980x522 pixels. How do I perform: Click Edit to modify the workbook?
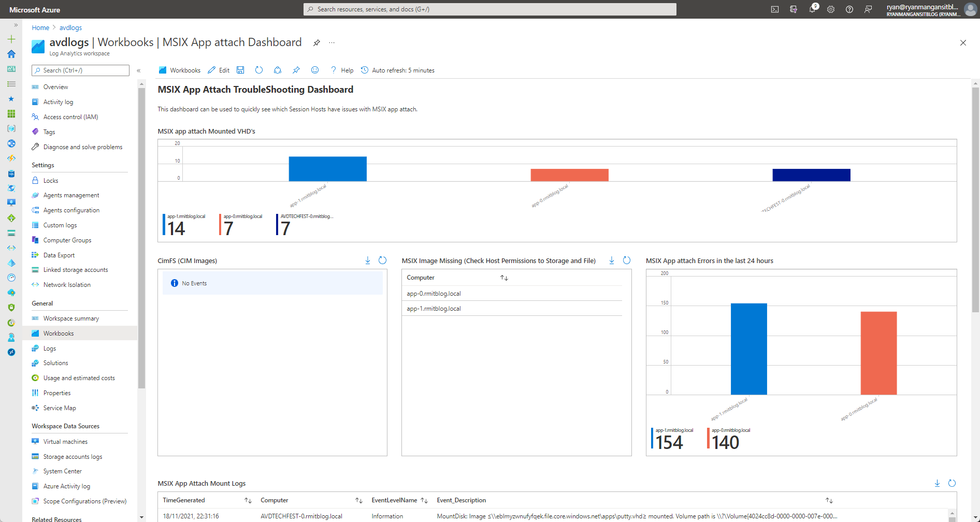[219, 70]
